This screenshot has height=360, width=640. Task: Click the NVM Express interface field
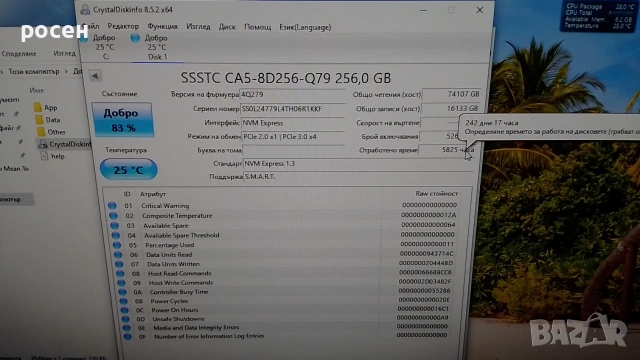(293, 122)
